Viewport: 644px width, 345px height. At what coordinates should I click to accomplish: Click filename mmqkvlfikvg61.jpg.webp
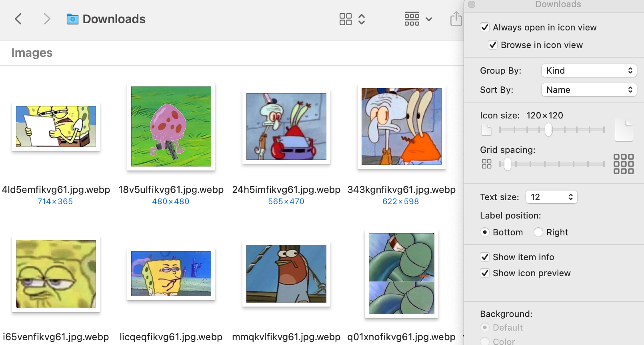(286, 337)
